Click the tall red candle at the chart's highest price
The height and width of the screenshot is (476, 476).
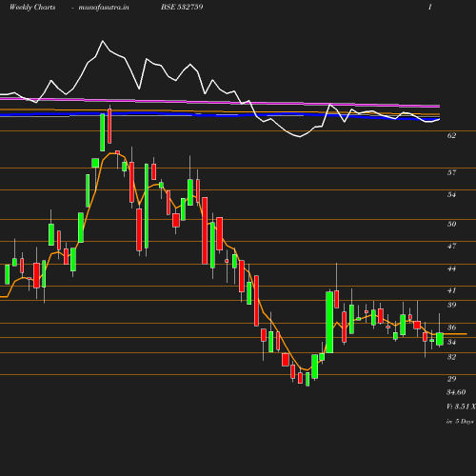[109, 126]
